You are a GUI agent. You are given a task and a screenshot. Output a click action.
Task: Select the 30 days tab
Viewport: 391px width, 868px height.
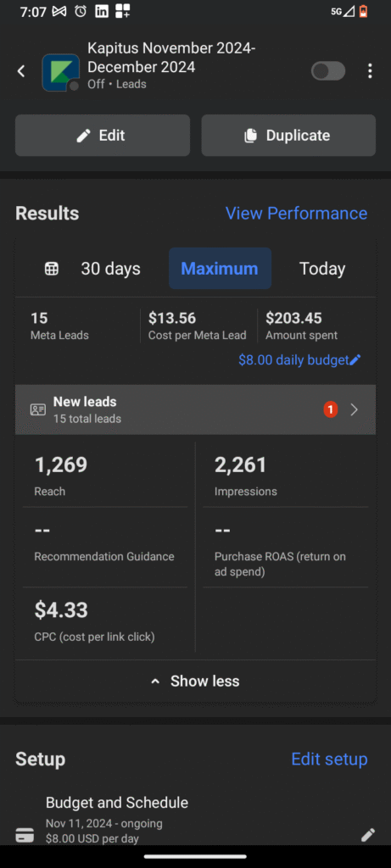[111, 269]
